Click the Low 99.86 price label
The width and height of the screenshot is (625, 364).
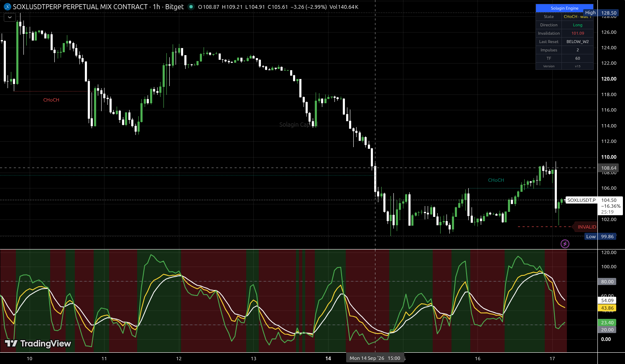[x=600, y=237]
